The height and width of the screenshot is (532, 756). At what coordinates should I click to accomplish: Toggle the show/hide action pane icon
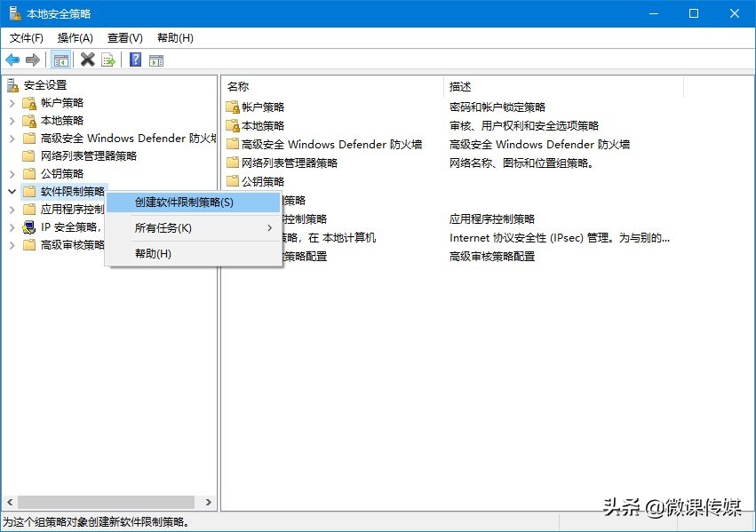[156, 60]
